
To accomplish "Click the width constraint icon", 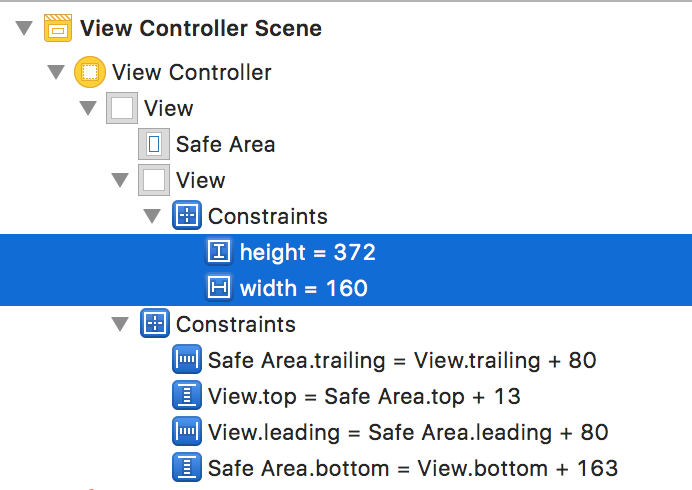I will [x=219, y=288].
